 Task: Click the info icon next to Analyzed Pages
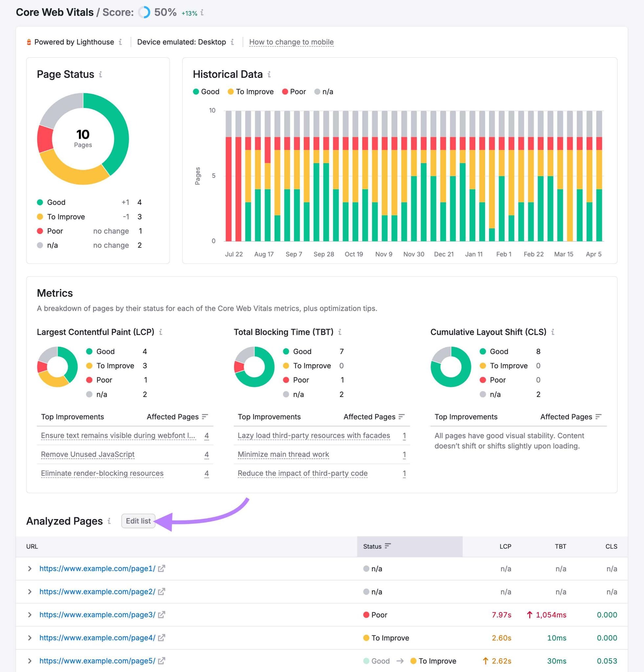pyautogui.click(x=109, y=521)
